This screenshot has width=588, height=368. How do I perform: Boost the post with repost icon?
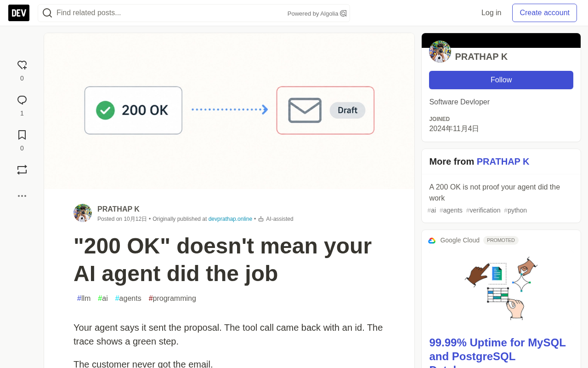click(22, 170)
